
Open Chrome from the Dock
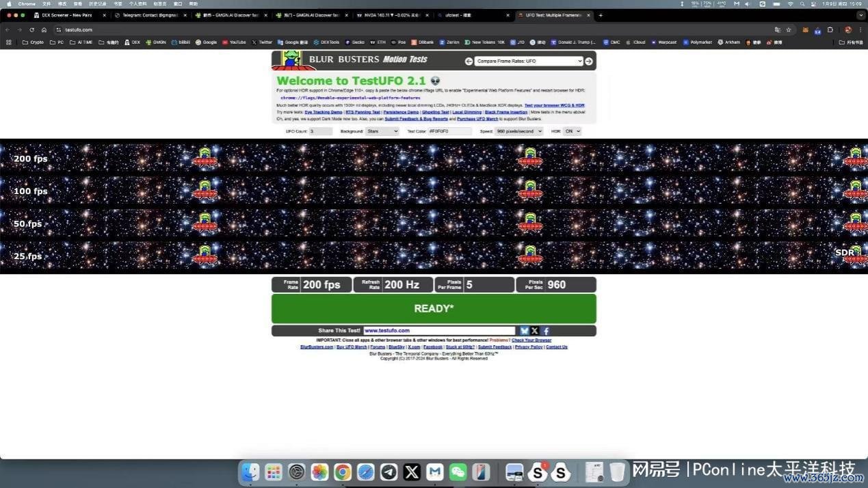[x=343, y=472]
